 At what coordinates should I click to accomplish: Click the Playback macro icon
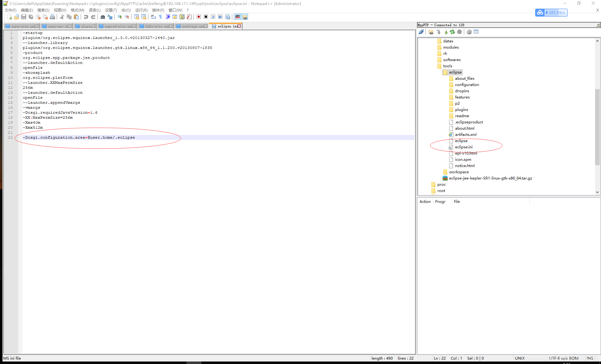click(213, 17)
